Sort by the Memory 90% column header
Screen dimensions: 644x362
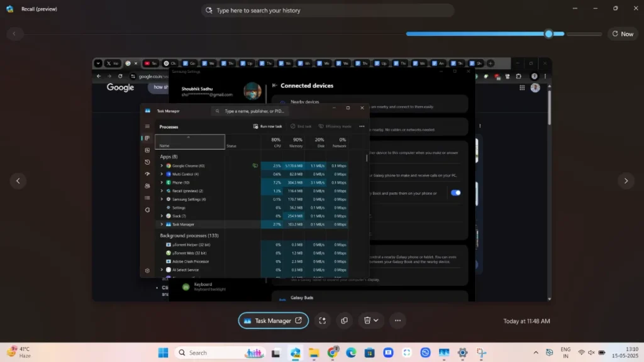[294, 142]
